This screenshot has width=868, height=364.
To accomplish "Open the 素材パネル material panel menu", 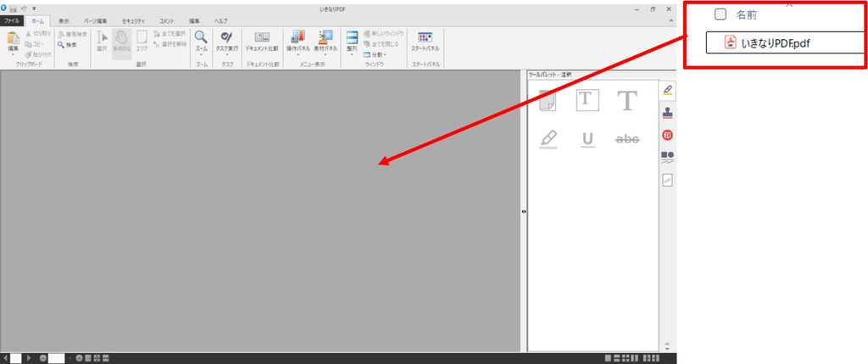I will coord(325,43).
